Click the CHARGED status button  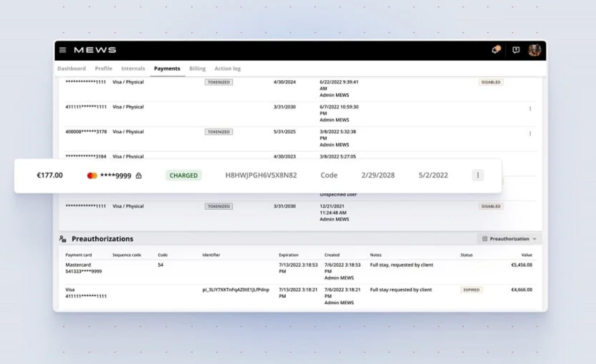[x=183, y=175]
